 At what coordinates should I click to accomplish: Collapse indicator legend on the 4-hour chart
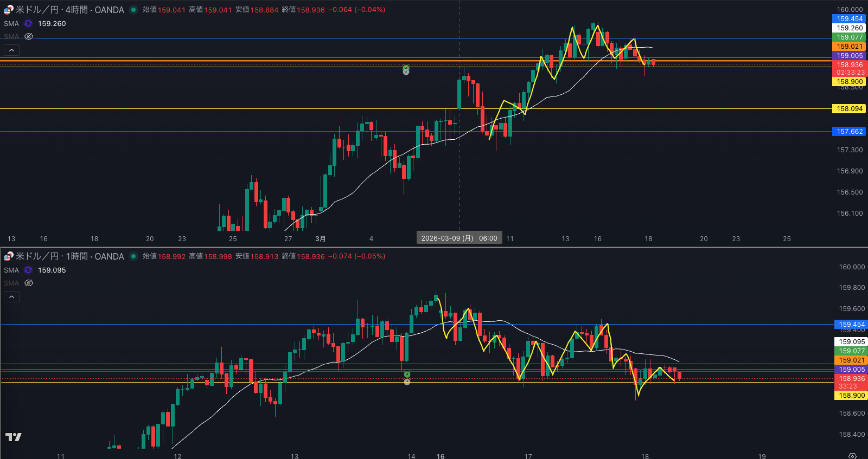point(12,50)
